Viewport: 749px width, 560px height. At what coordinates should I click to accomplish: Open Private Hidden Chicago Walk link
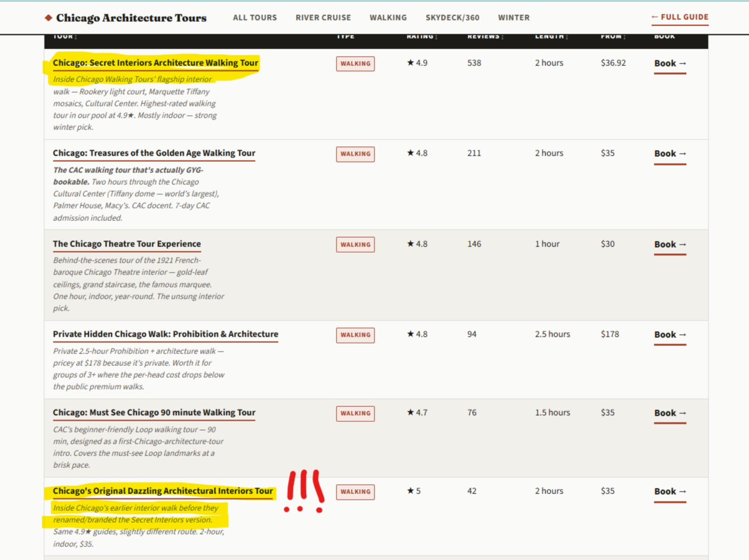pos(165,334)
